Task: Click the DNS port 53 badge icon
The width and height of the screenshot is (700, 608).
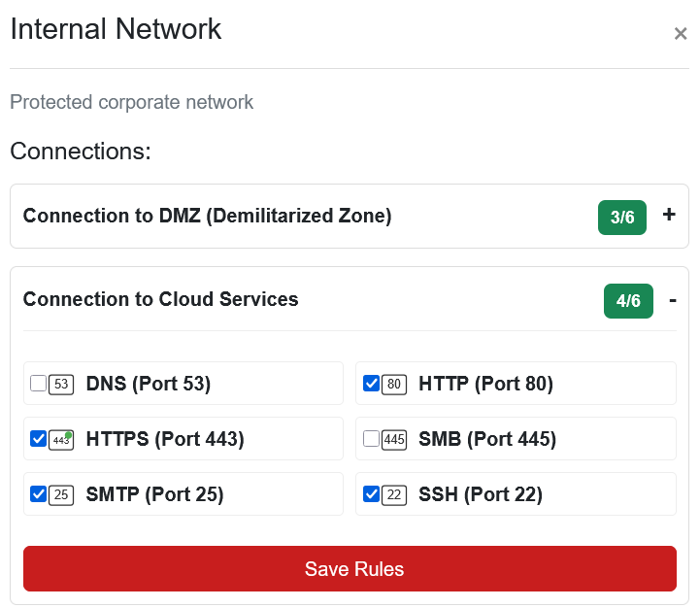Action: pyautogui.click(x=61, y=384)
